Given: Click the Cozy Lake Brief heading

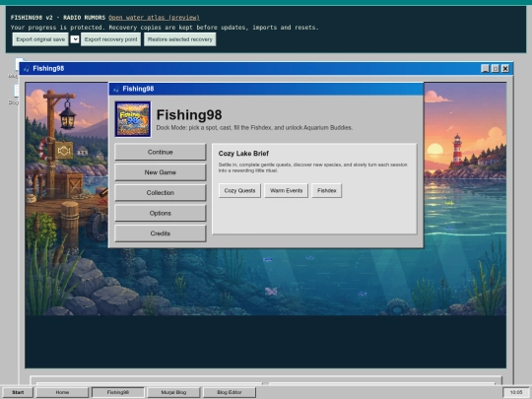Looking at the screenshot, I should pos(243,154).
